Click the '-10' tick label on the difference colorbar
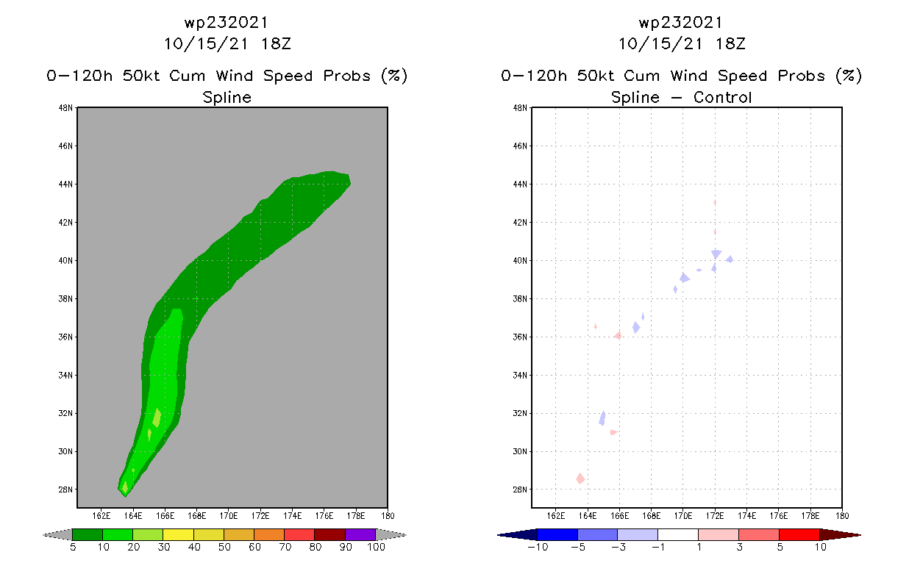Image resolution: width=909 pixels, height=588 pixels. 538,548
